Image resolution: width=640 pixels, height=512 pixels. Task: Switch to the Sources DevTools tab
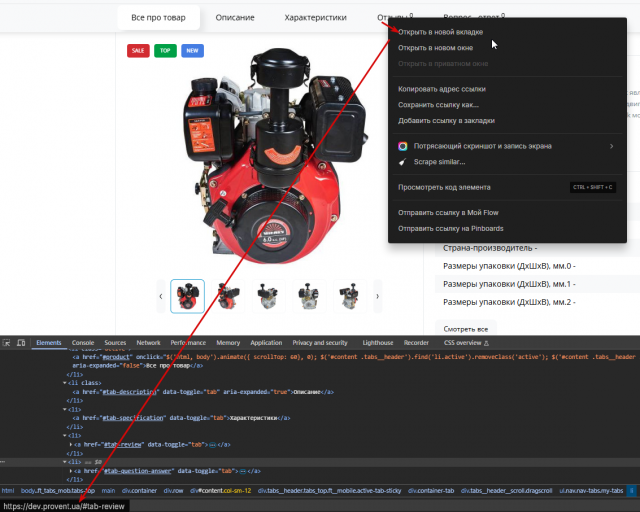[115, 343]
